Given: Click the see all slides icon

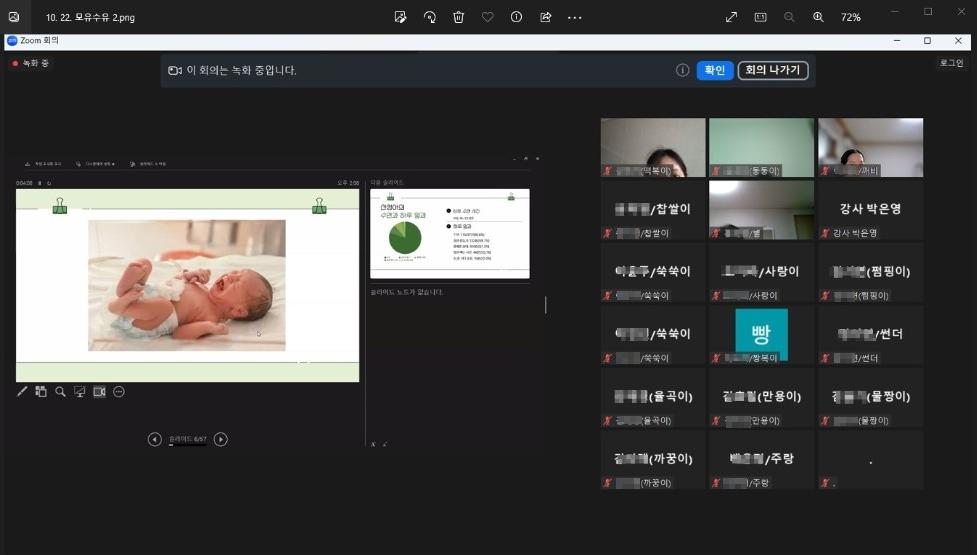Looking at the screenshot, I should 41,391.
